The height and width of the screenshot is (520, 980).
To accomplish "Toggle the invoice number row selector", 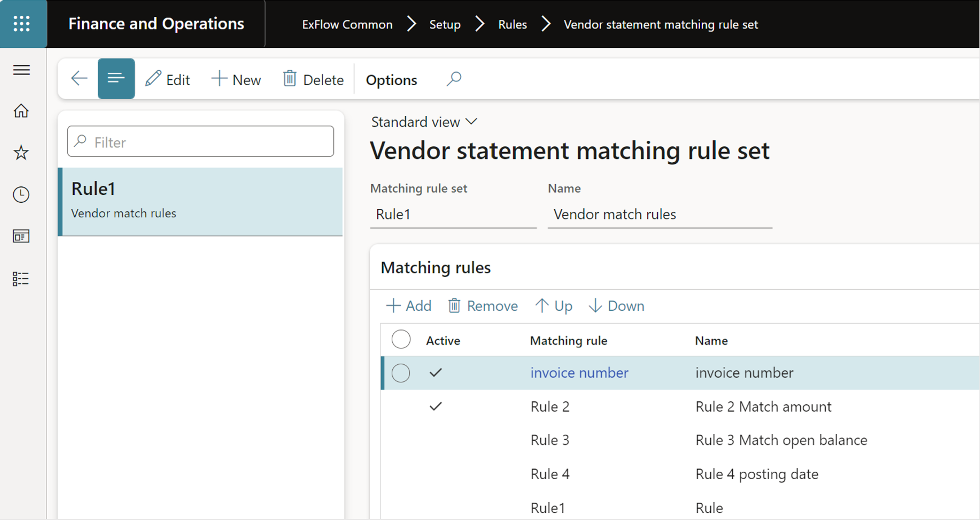I will [x=401, y=373].
